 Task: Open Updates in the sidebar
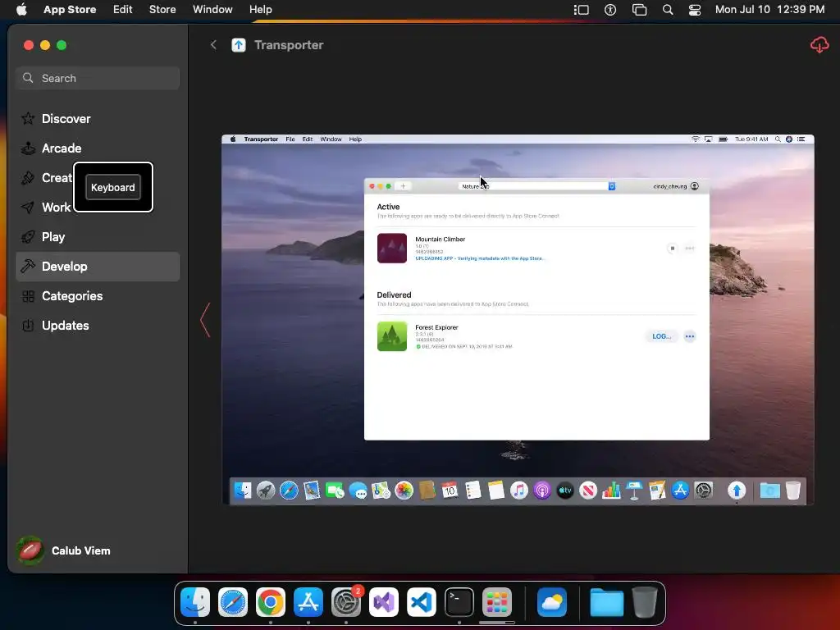click(98, 325)
